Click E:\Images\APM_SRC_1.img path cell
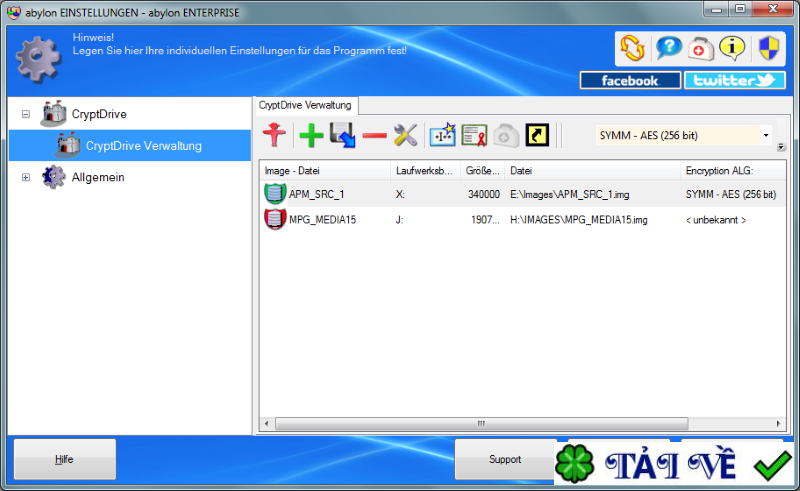 [569, 194]
